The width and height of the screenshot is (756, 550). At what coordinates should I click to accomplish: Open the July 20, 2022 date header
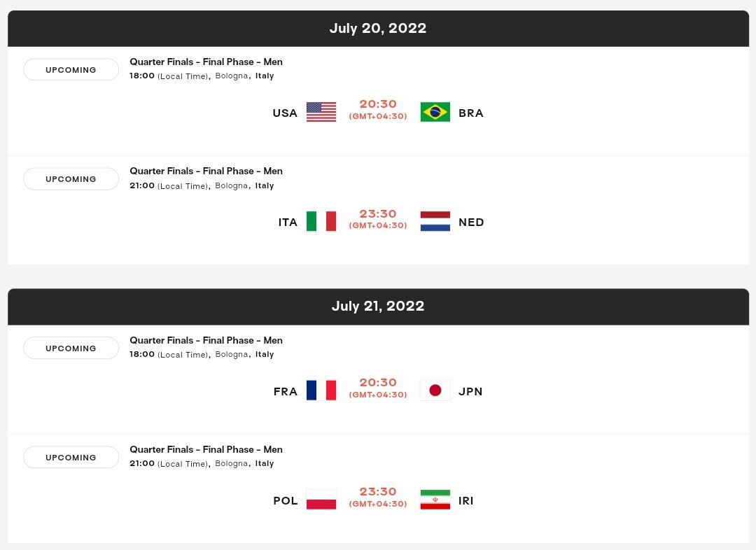tap(378, 29)
